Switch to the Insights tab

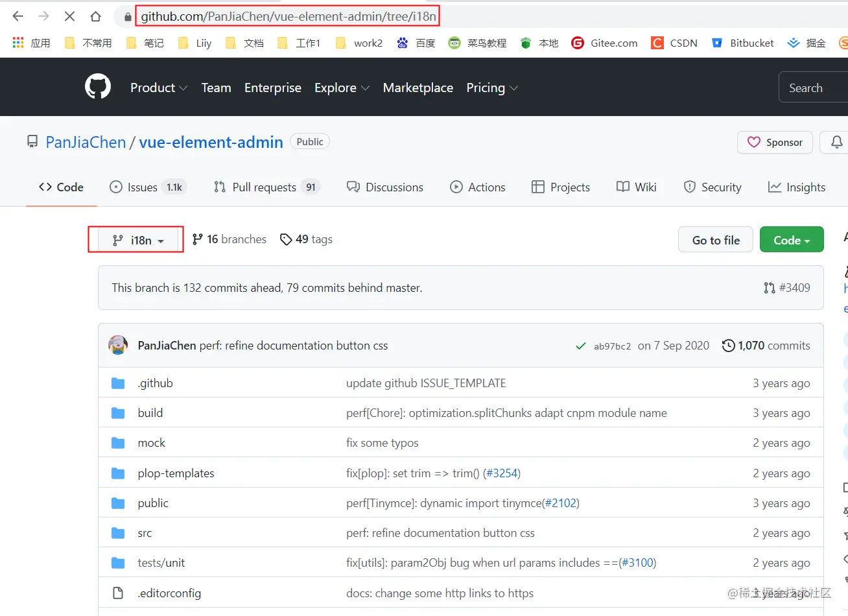coord(797,187)
